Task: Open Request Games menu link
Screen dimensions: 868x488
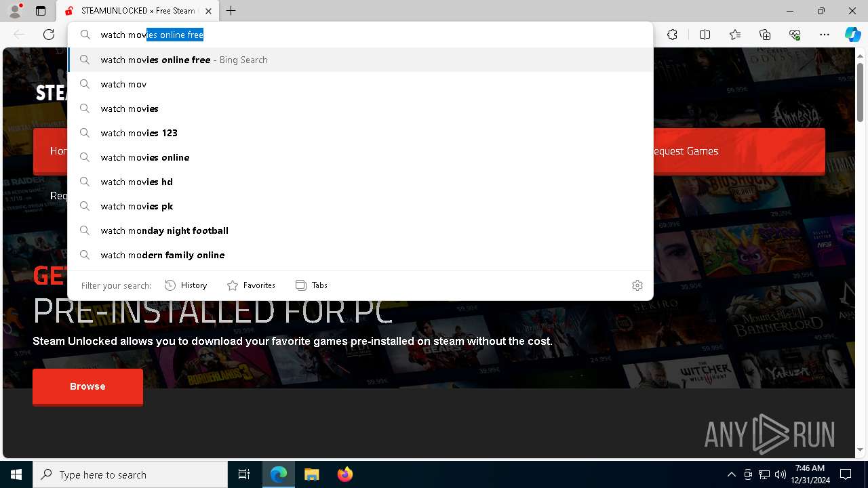Action: pyautogui.click(x=685, y=151)
